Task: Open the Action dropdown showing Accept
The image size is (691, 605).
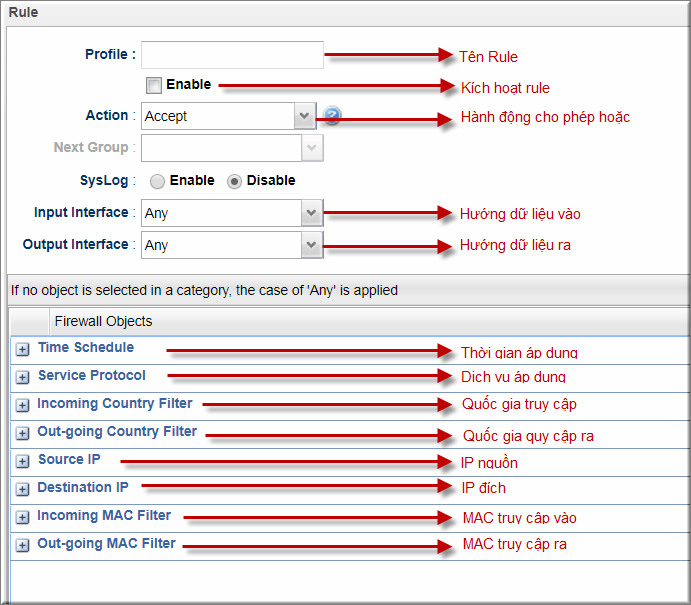Action: [228, 116]
